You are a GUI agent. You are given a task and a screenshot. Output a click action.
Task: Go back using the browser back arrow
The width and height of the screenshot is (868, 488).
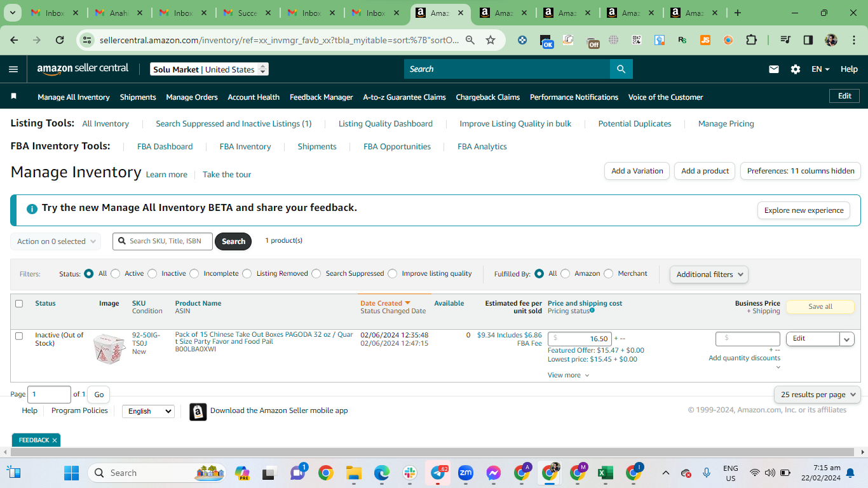[15, 40]
